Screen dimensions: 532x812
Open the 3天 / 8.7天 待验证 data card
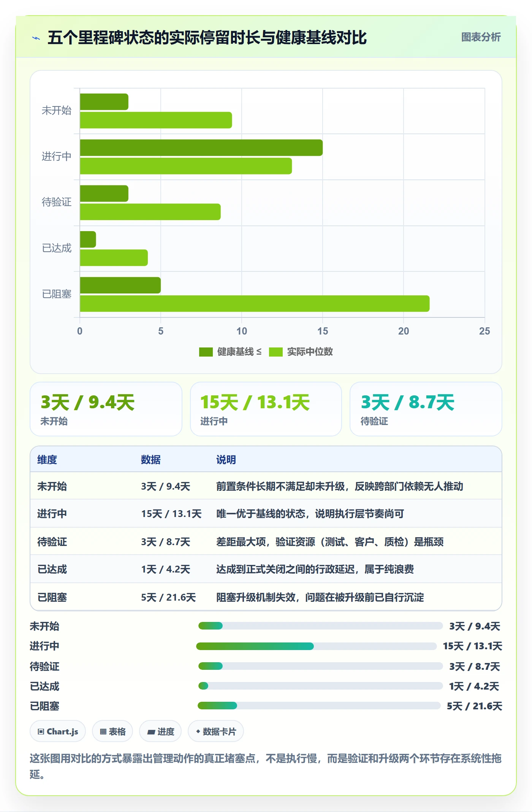(x=426, y=409)
